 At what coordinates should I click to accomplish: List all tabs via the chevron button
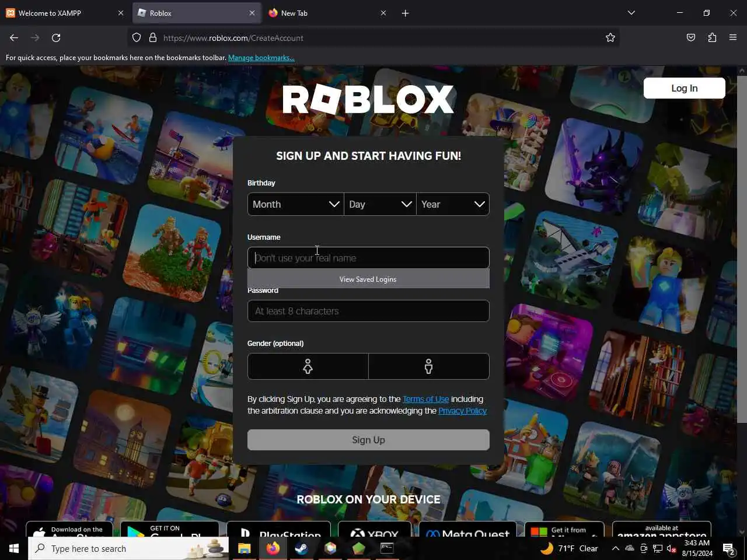[631, 13]
